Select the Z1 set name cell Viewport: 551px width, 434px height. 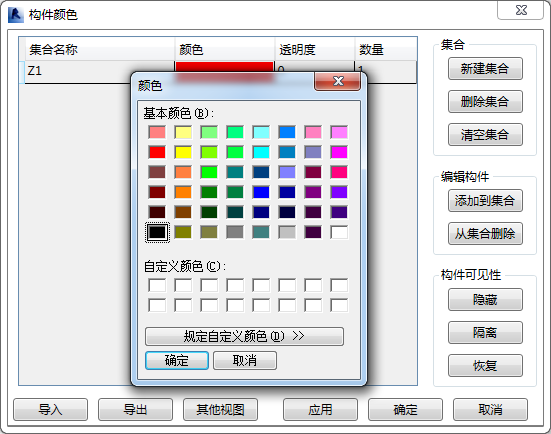pos(99,72)
